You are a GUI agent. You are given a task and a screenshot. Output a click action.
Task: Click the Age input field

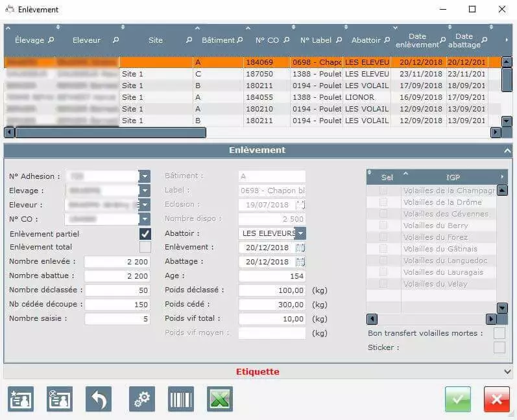pyautogui.click(x=272, y=276)
